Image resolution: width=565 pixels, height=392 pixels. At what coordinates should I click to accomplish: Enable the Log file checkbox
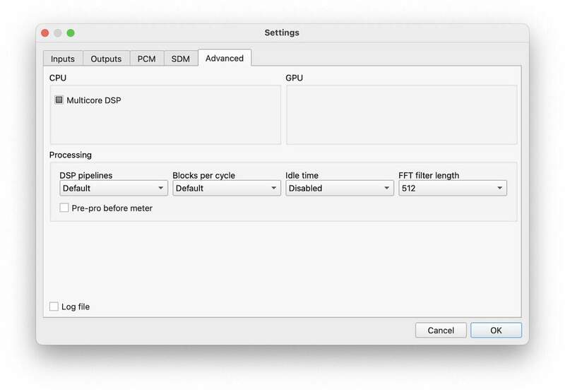[54, 307]
